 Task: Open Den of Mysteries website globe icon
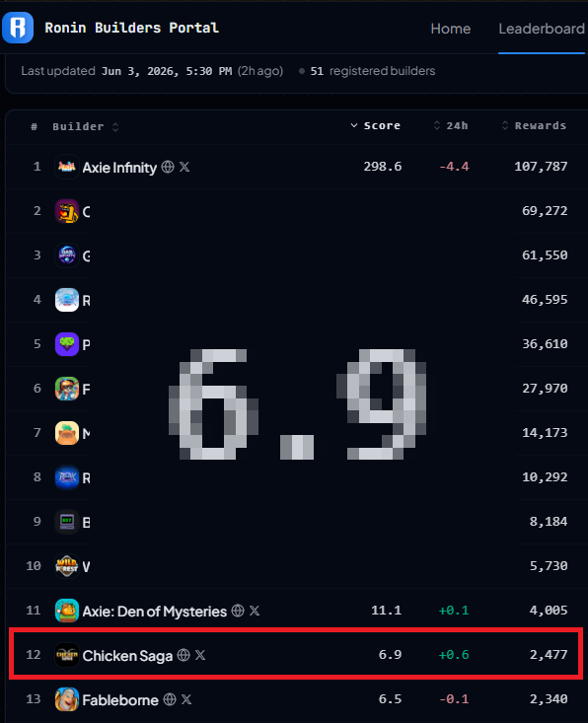pos(238,611)
